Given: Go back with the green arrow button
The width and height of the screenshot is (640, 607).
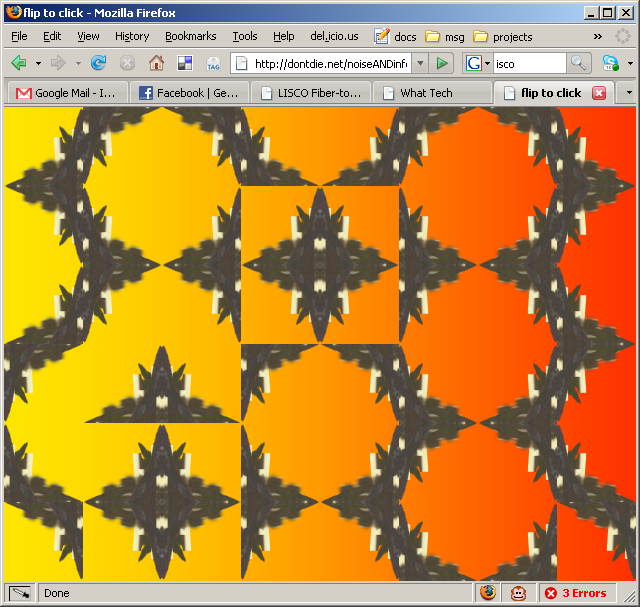Looking at the screenshot, I should [x=19, y=63].
